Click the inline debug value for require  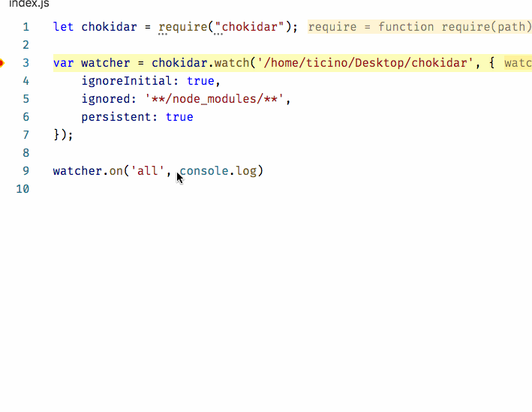[419, 27]
